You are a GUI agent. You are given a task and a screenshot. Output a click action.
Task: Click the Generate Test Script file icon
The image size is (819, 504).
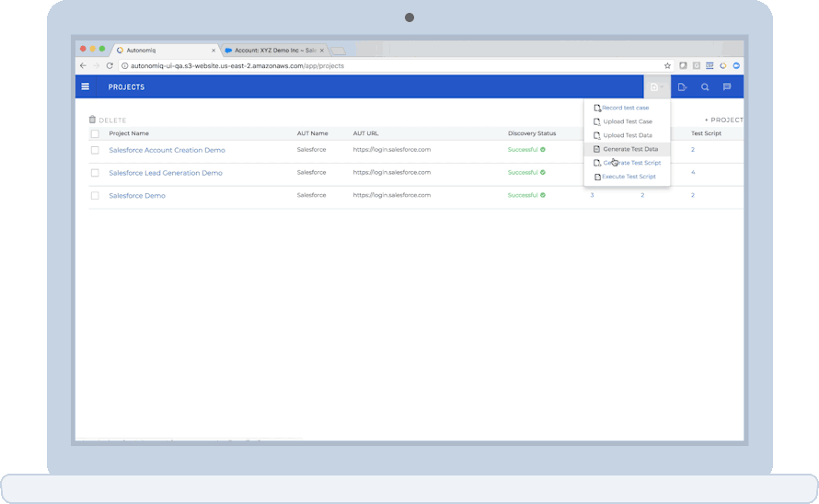(597, 163)
